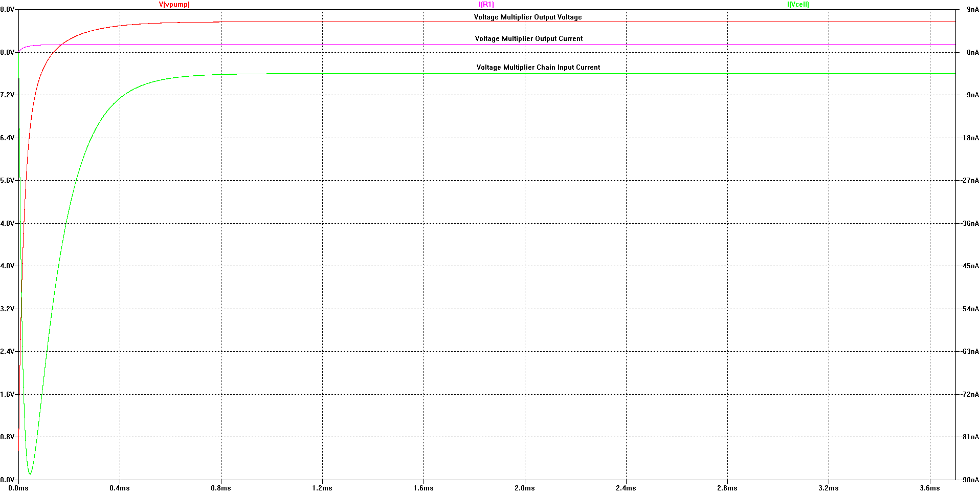Click the 0.0ms label on time axis

tap(18, 488)
